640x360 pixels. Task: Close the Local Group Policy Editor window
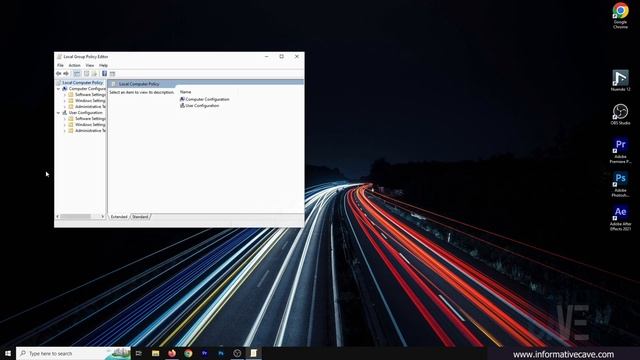click(x=297, y=56)
